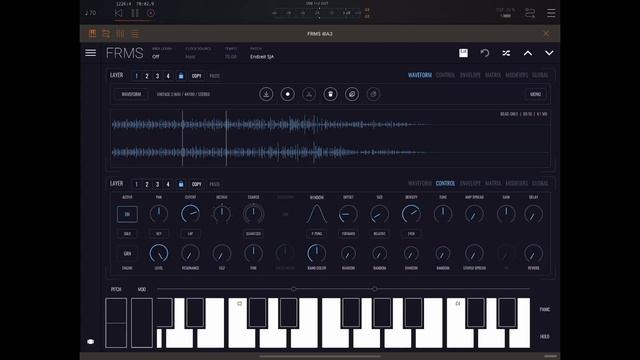Click the Window shape bell curve display
The height and width of the screenshot is (360, 640).
(317, 214)
